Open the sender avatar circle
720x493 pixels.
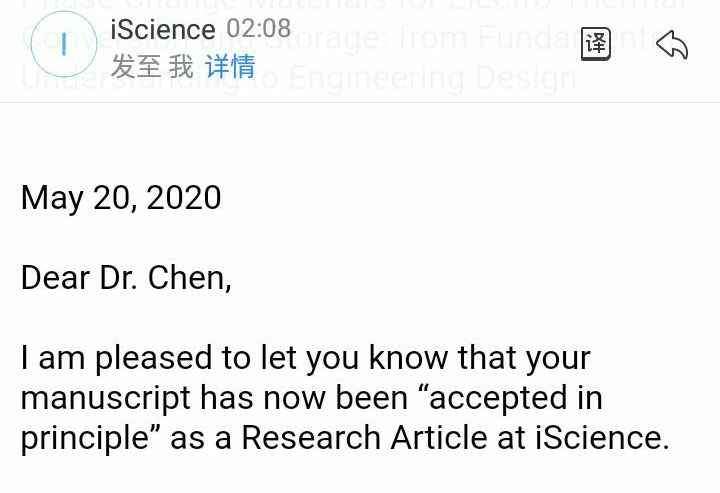(x=64, y=44)
